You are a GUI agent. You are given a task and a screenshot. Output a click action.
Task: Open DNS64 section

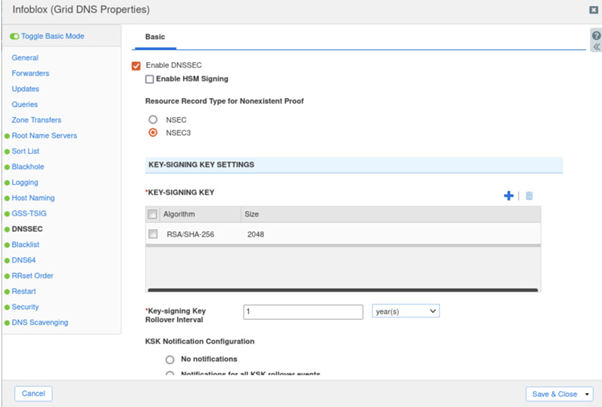23,260
